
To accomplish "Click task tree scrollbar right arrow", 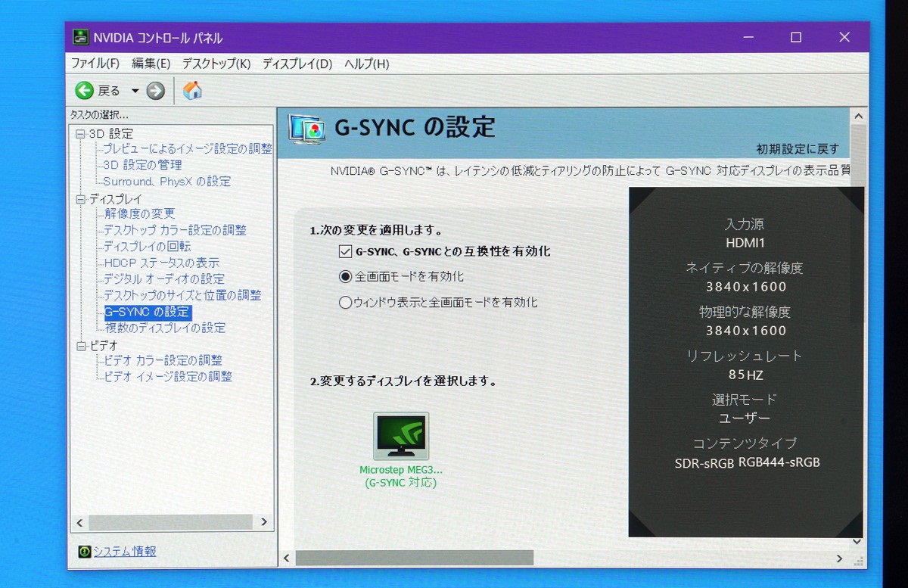I will coord(264,522).
